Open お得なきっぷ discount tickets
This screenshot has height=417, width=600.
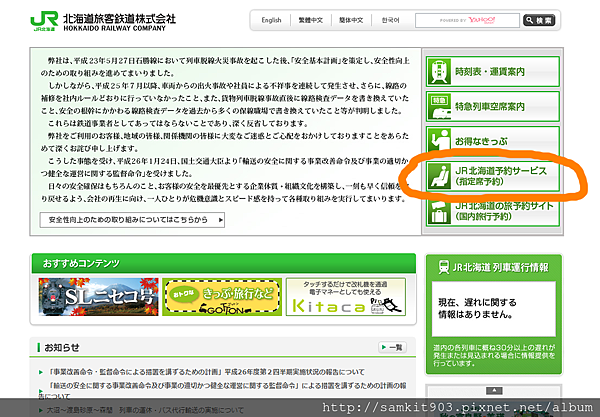pyautogui.click(x=493, y=140)
